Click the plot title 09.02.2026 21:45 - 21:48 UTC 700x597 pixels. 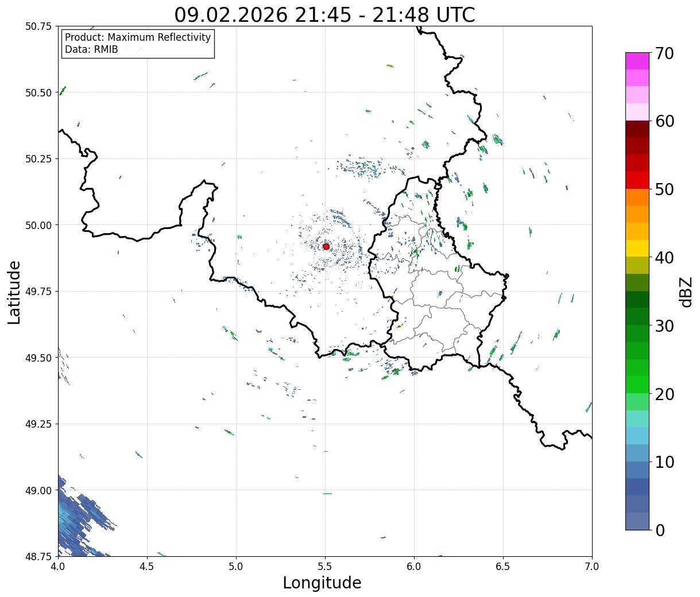tap(324, 15)
